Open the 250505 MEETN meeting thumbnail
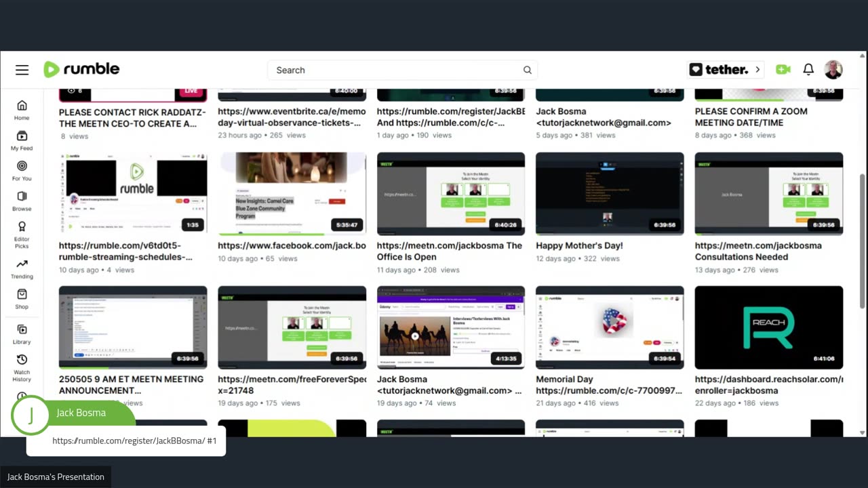 (x=133, y=327)
